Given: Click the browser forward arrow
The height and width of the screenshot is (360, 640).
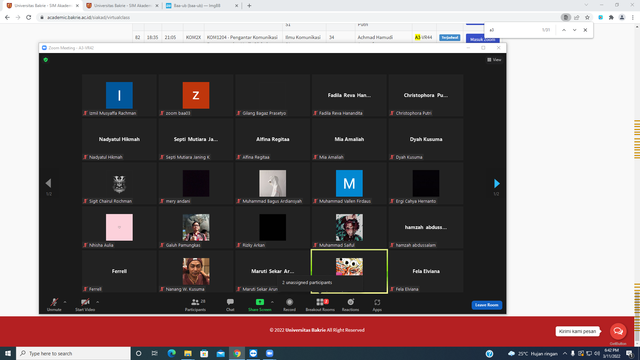Looking at the screenshot, I should pyautogui.click(x=18, y=18).
